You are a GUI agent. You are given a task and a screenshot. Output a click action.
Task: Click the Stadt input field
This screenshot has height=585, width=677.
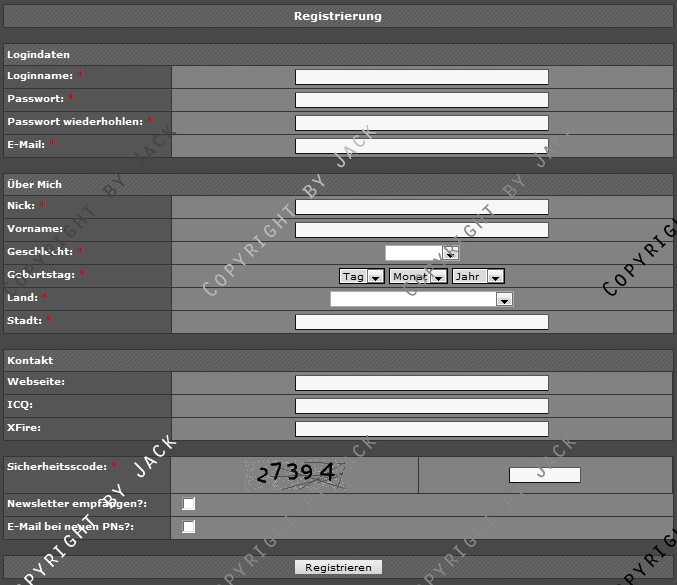[x=421, y=322]
